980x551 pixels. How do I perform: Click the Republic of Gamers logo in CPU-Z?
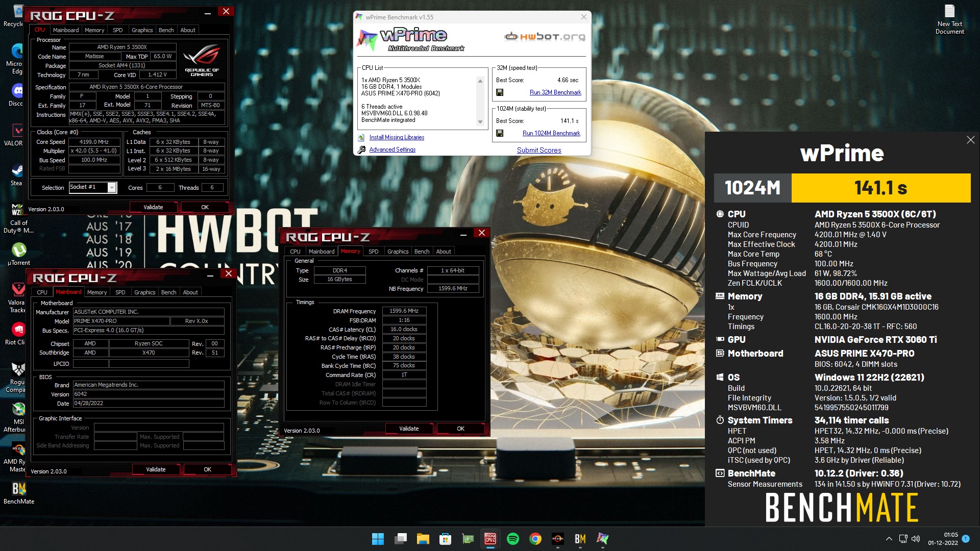(x=202, y=60)
